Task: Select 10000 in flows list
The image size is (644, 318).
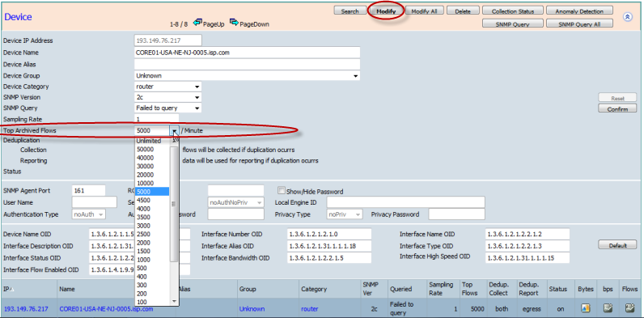Action: coord(152,183)
